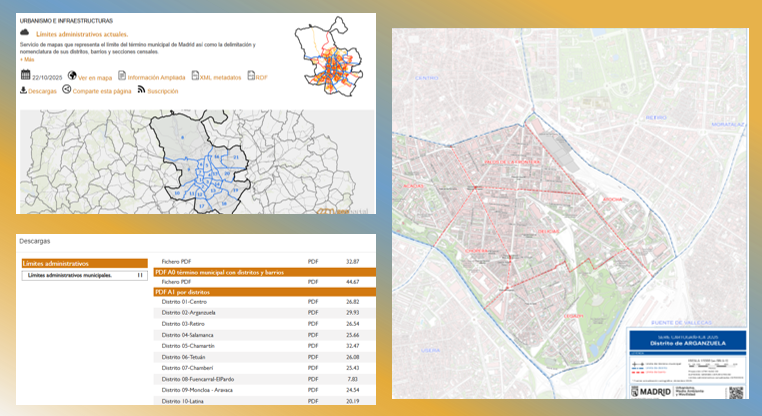Image resolution: width=762 pixels, height=416 pixels.
Task: Download Distrito 06-Tetuán PDF
Action: coord(265,357)
